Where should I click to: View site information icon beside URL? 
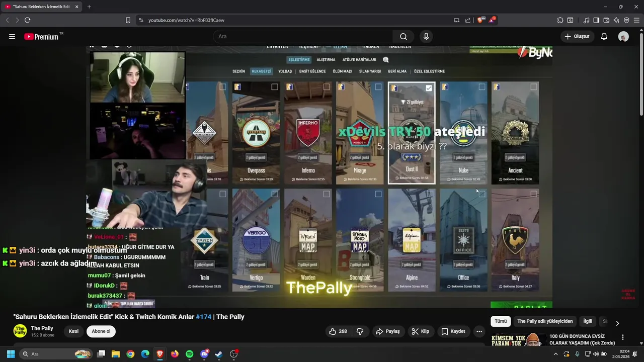tap(141, 20)
